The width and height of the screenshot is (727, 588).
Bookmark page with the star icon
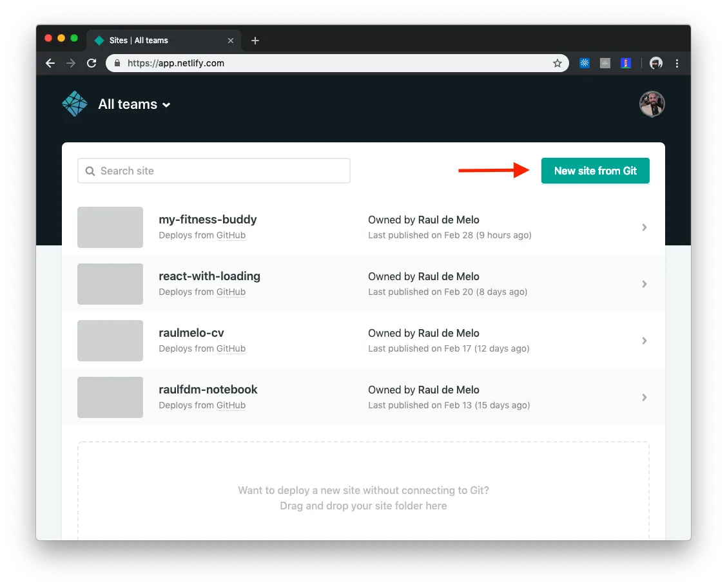click(557, 64)
